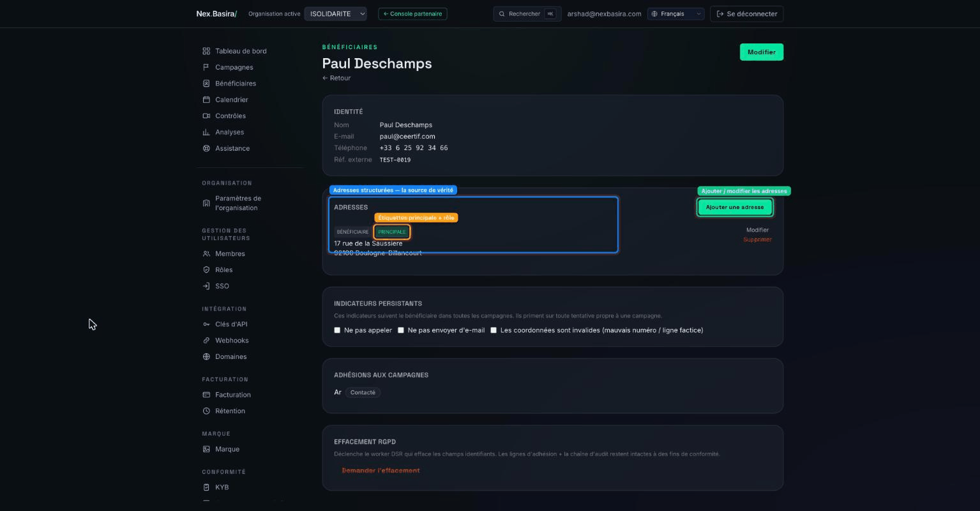Image resolution: width=980 pixels, height=511 pixels.
Task: Click the Contacté status badge
Action: (363, 392)
